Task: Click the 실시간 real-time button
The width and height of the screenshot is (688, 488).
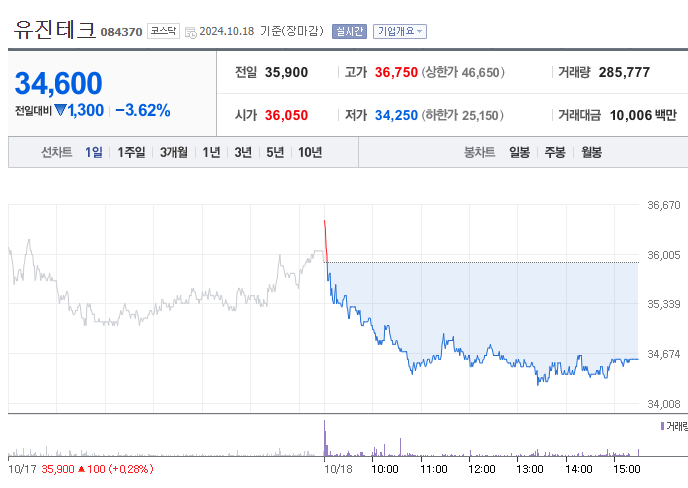Action: coord(349,31)
